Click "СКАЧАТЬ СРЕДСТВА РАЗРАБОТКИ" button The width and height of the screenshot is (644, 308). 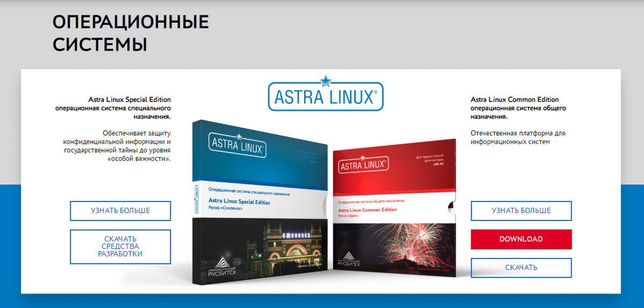[x=120, y=247]
